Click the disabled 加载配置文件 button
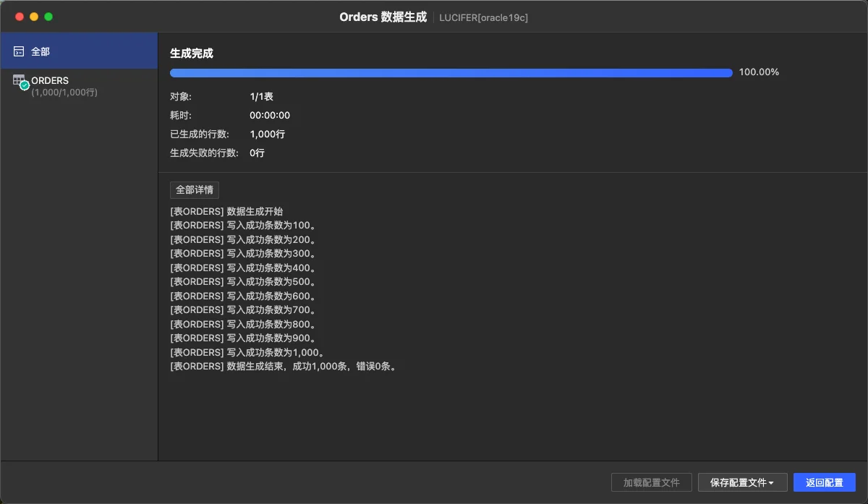This screenshot has width=868, height=504. 652,482
